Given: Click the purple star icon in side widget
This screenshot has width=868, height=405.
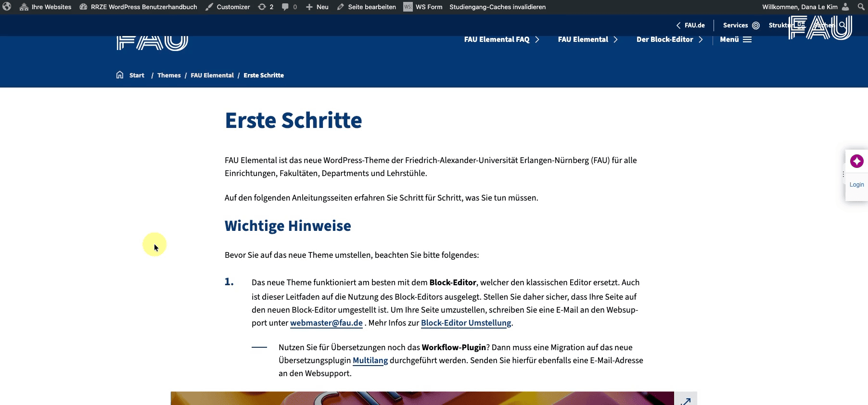Looking at the screenshot, I should tap(856, 161).
